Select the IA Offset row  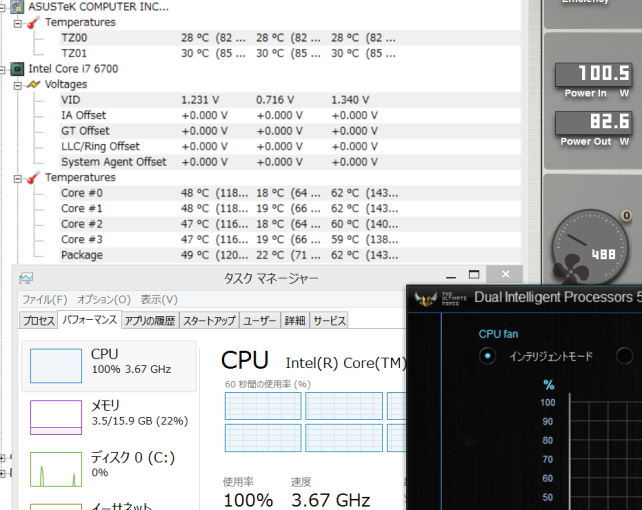click(290, 115)
